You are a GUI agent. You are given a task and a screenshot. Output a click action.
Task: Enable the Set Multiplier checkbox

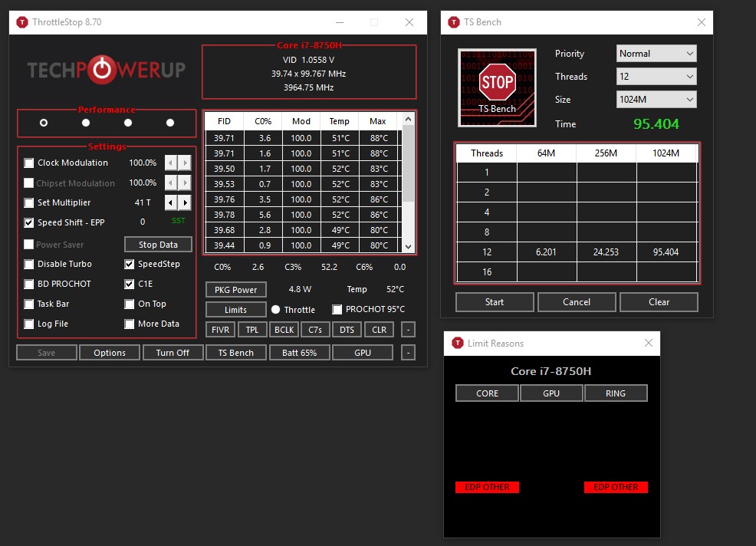(x=29, y=202)
